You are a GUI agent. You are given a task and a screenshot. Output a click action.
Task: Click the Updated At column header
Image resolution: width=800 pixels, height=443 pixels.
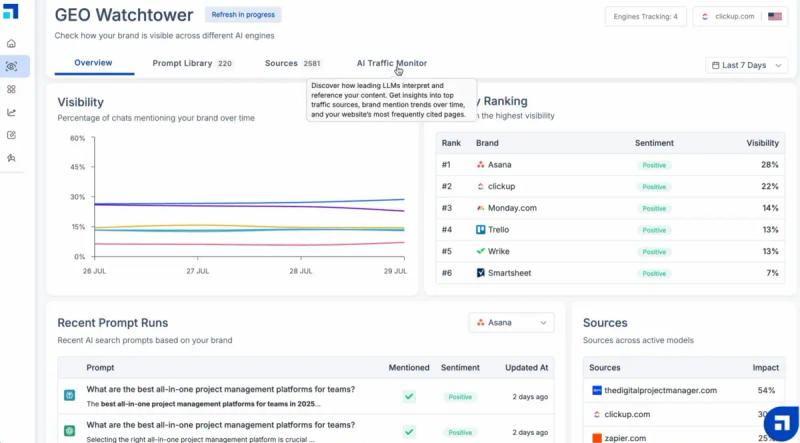pos(527,367)
